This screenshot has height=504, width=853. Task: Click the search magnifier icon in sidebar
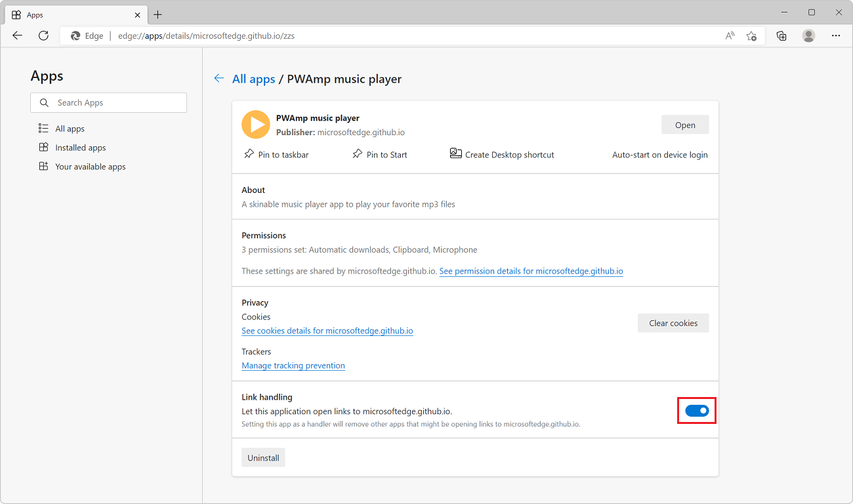[45, 102]
